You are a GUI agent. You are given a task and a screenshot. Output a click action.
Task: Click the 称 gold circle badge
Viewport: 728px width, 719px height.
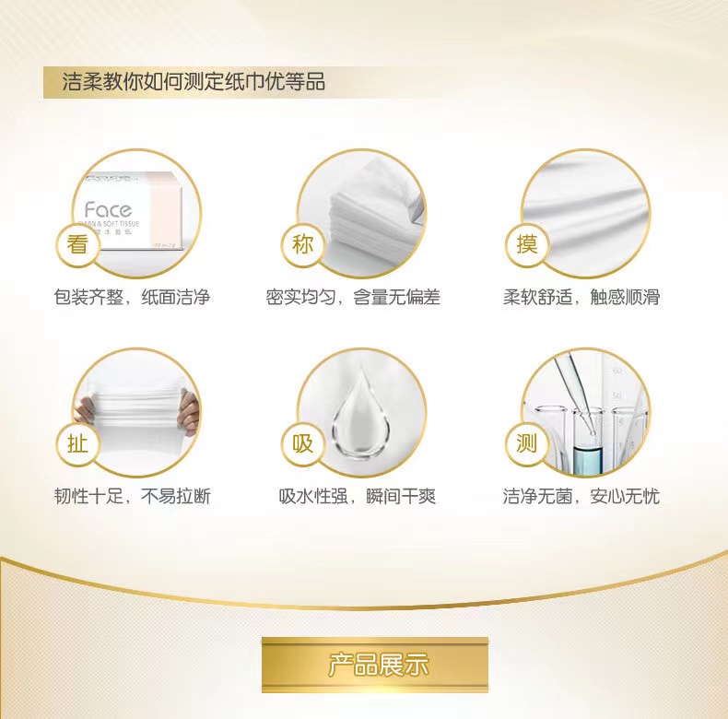click(x=302, y=245)
